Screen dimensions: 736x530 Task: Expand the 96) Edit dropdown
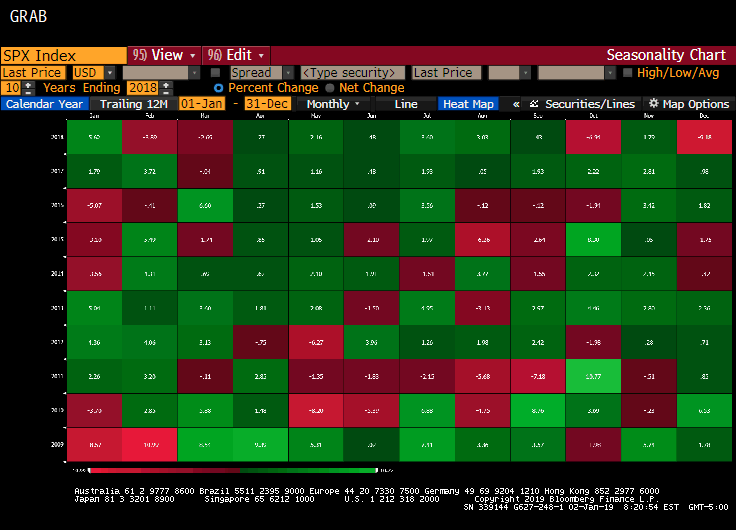(x=236, y=55)
